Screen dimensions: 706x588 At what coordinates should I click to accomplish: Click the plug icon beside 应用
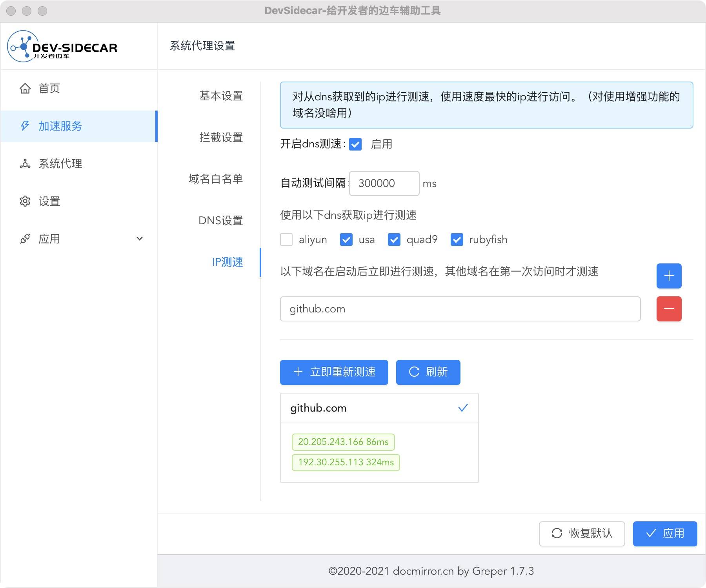tap(25, 239)
